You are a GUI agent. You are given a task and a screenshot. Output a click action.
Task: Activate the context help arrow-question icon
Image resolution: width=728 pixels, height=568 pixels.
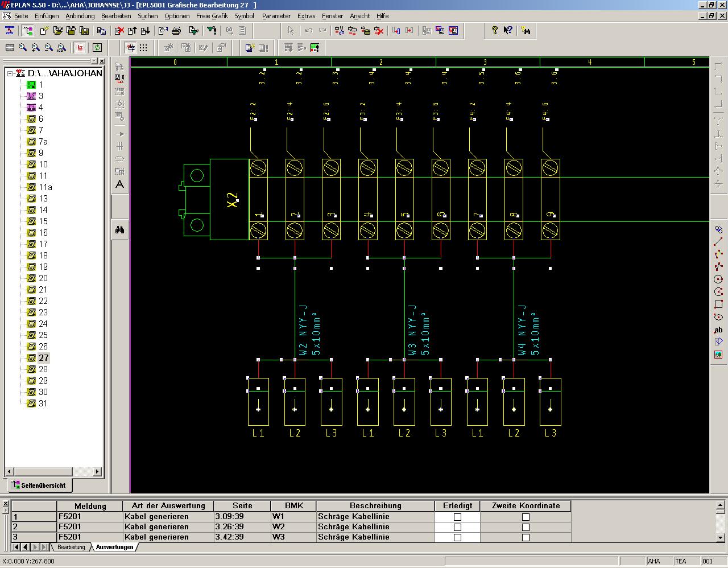(x=508, y=31)
